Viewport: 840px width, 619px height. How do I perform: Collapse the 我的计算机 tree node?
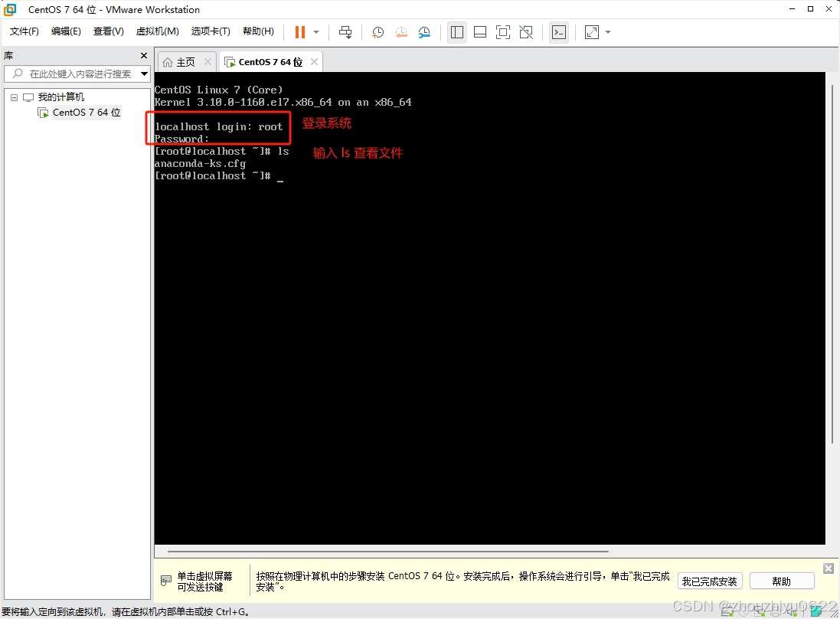(14, 97)
